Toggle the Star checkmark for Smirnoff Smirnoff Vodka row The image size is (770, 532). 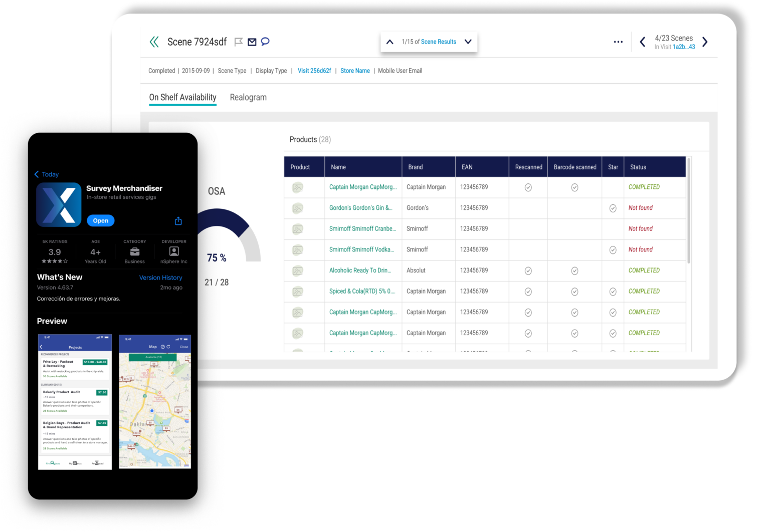click(613, 249)
